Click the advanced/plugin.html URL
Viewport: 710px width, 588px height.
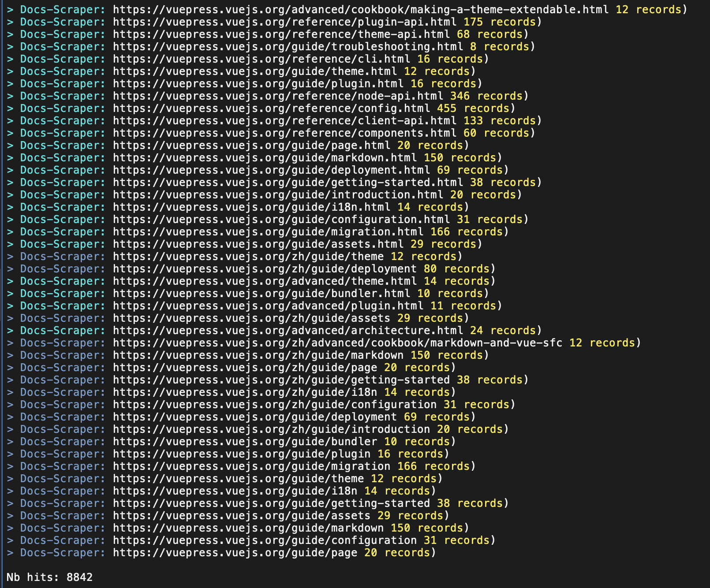(268, 306)
